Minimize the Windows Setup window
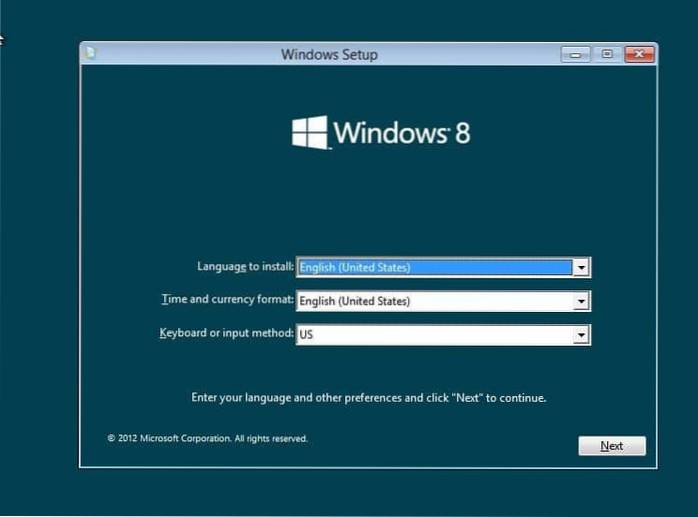Screen dimensions: 698x517 pyautogui.click(x=575, y=54)
